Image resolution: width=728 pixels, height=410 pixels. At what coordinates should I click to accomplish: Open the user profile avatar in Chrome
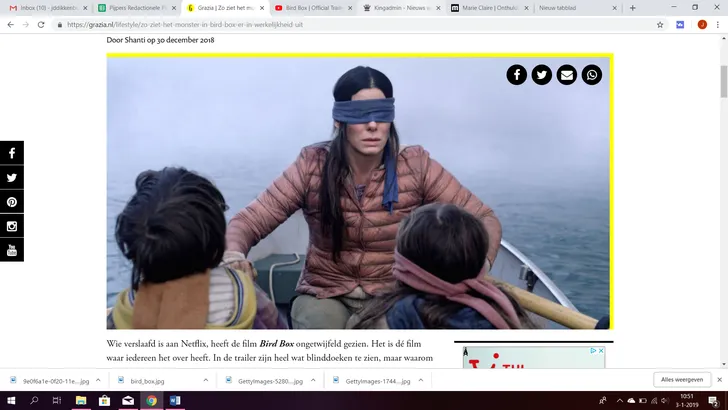point(702,25)
